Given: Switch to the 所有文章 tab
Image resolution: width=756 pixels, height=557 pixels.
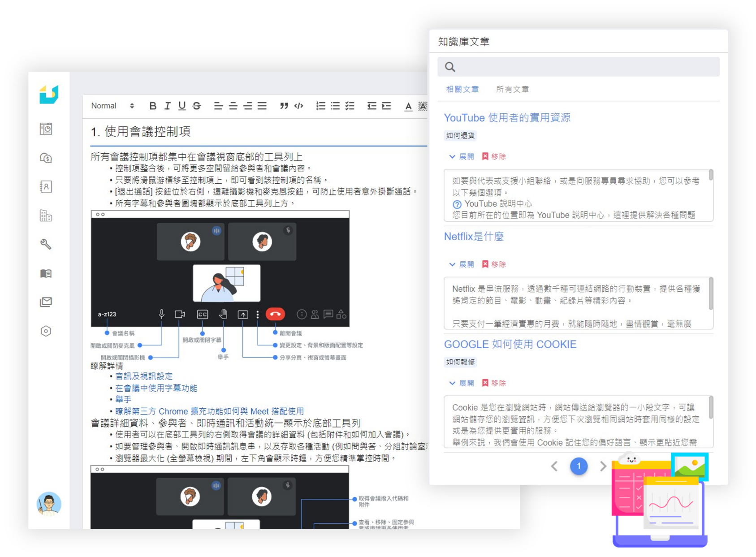Looking at the screenshot, I should point(512,89).
